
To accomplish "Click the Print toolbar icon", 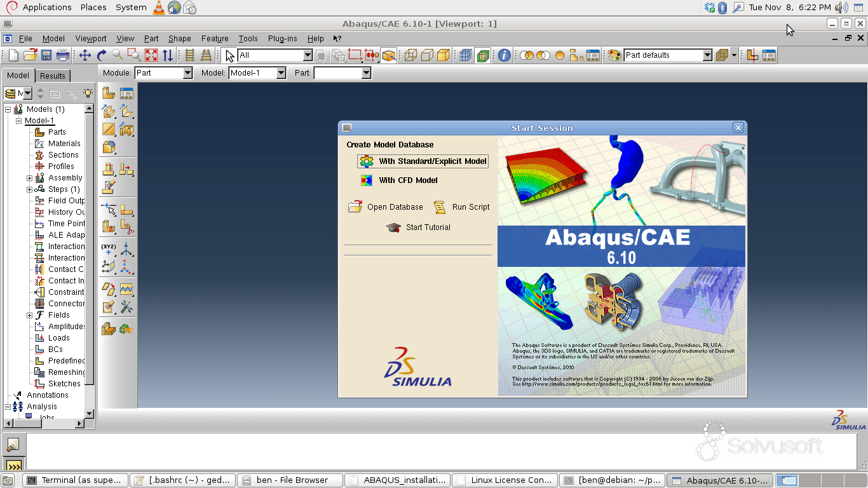I will click(62, 55).
